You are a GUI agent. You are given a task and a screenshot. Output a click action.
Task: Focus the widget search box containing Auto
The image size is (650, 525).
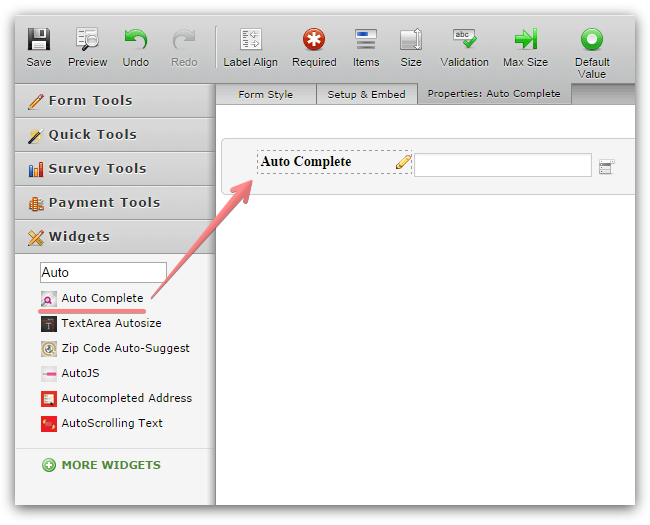pyautogui.click(x=103, y=272)
